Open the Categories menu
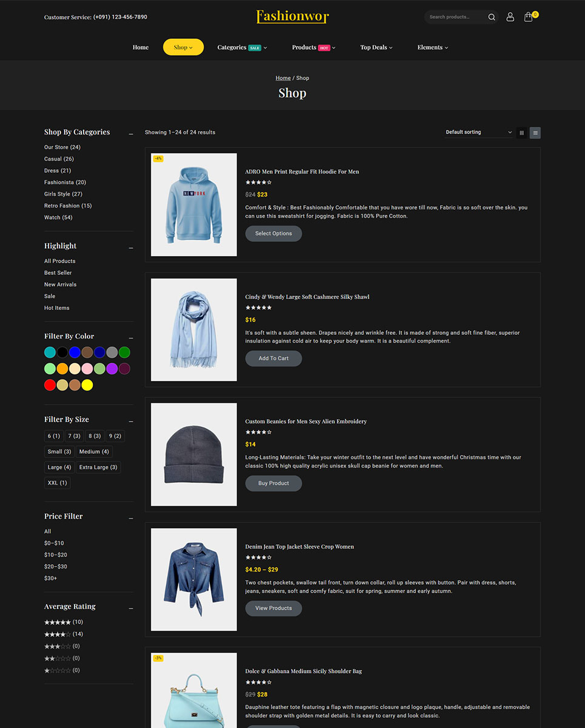This screenshot has height=728, width=585. 241,47
